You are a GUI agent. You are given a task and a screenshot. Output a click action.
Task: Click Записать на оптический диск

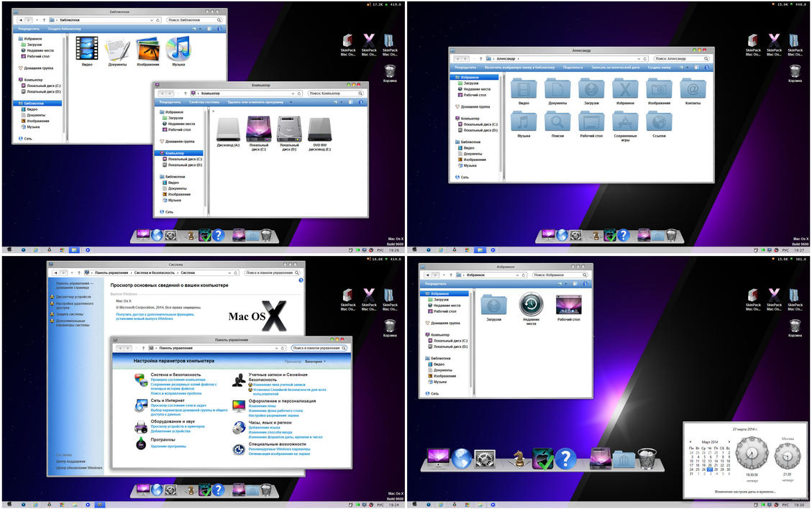pyautogui.click(x=615, y=67)
